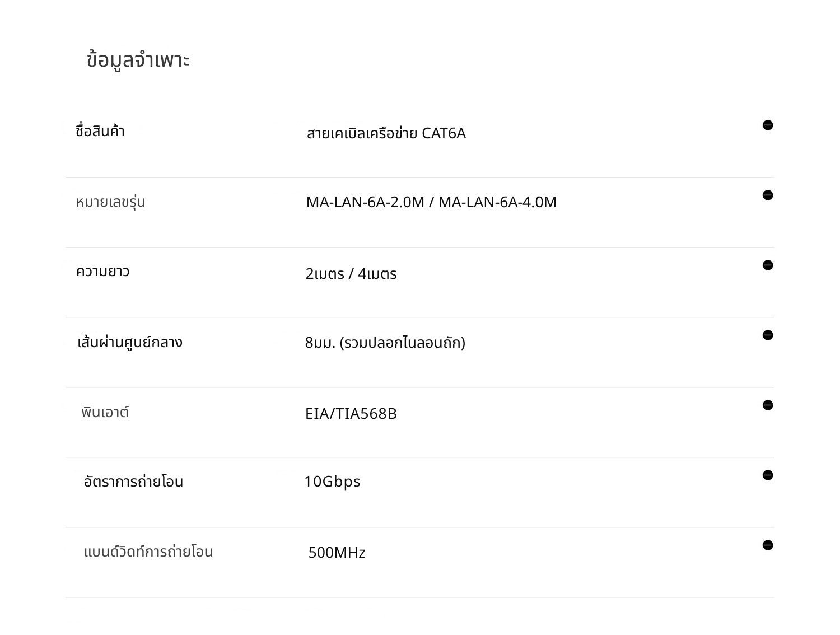Screen dimensions: 840x635
Task: Click the เส้นผ่านศูนย์กลาง label
Action: click(x=130, y=342)
